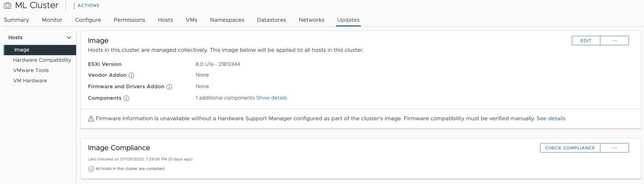
Task: Click the firmware warning triangle icon
Action: pyautogui.click(x=91, y=119)
